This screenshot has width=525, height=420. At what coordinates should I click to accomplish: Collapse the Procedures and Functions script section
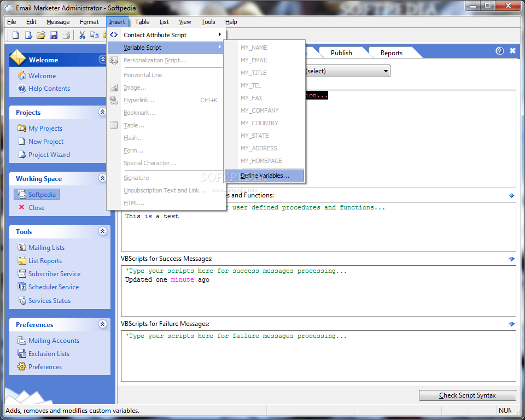pos(511,196)
